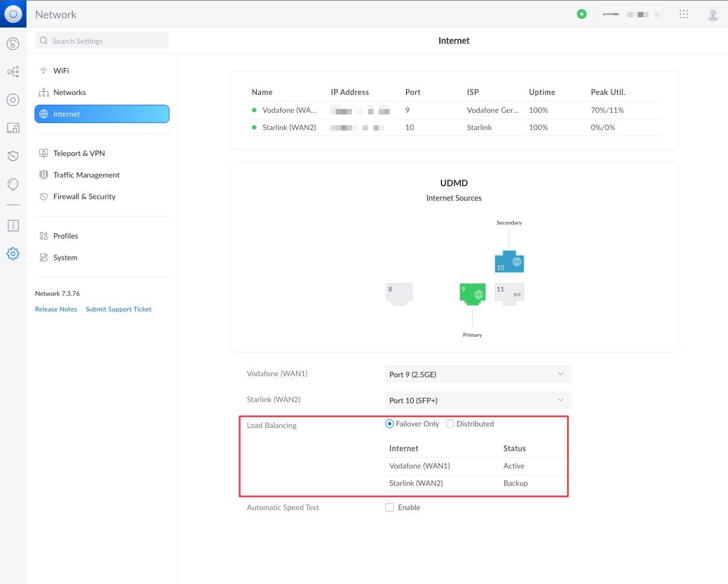The width and height of the screenshot is (728, 584).
Task: Click the search magnifier icon
Action: pos(44,41)
